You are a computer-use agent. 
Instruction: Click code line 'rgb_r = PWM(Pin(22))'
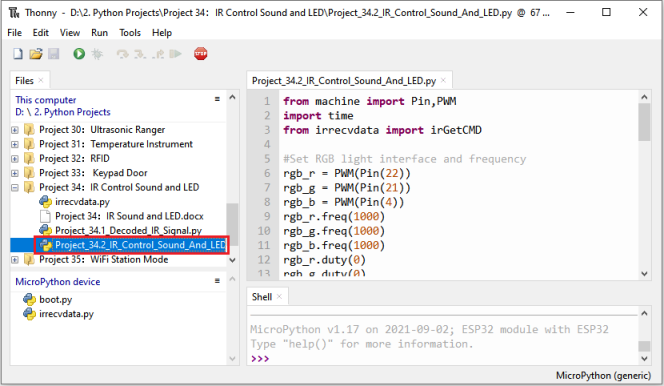coord(347,173)
